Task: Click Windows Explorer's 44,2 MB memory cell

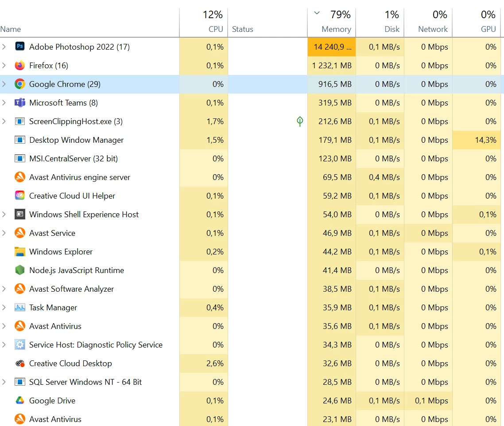Action: 332,252
